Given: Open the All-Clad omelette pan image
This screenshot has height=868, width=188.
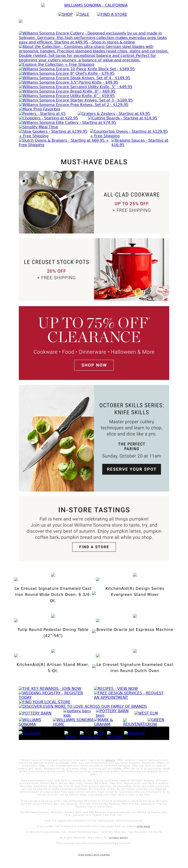Looking at the screenshot, I should pyautogui.click(x=56, y=202).
